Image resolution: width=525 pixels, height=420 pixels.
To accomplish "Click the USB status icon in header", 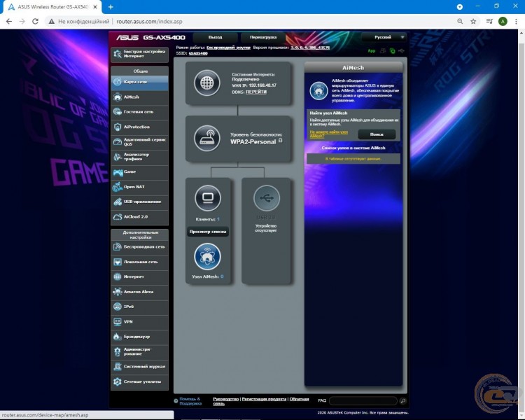I will (402, 51).
